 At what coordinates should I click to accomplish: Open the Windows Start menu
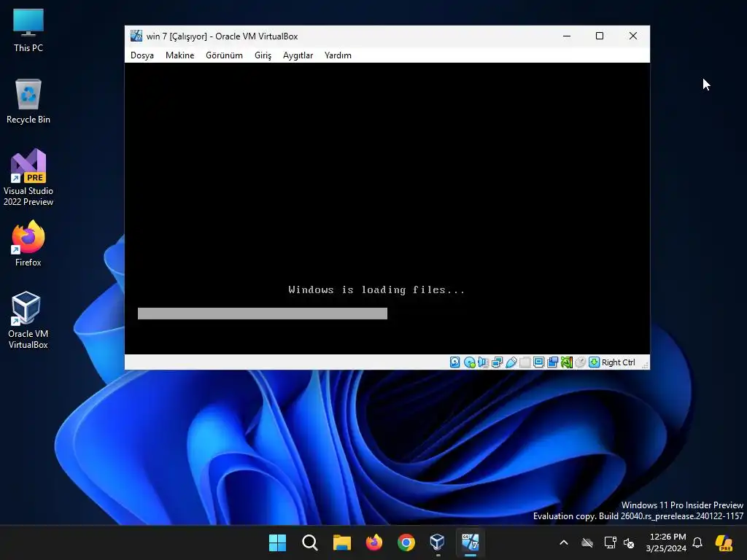click(x=277, y=542)
